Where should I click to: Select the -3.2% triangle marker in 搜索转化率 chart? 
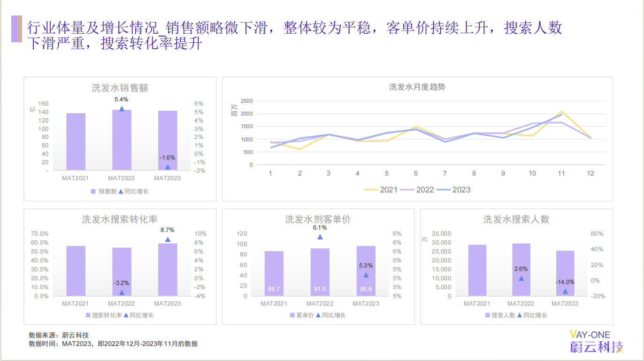click(122, 292)
